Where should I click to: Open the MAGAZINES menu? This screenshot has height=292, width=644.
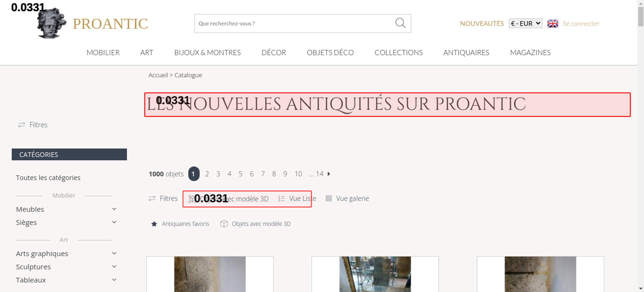pos(530,52)
